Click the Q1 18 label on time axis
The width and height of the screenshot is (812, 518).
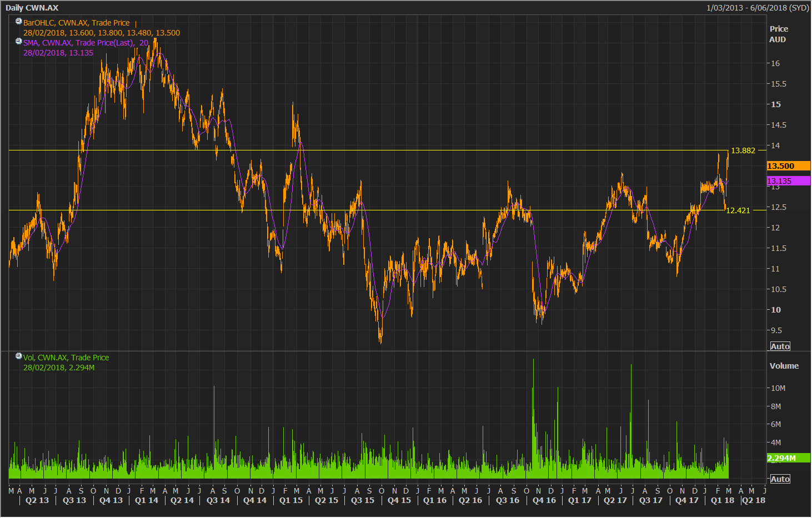click(723, 500)
